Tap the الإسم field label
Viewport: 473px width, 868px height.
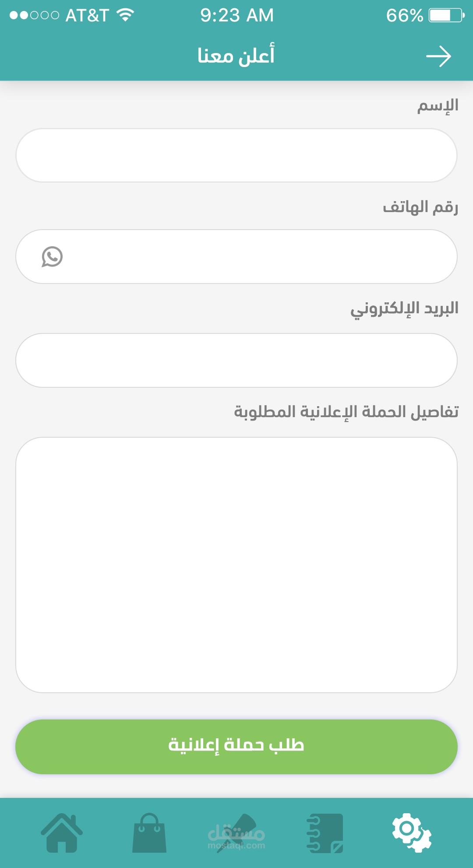(438, 106)
